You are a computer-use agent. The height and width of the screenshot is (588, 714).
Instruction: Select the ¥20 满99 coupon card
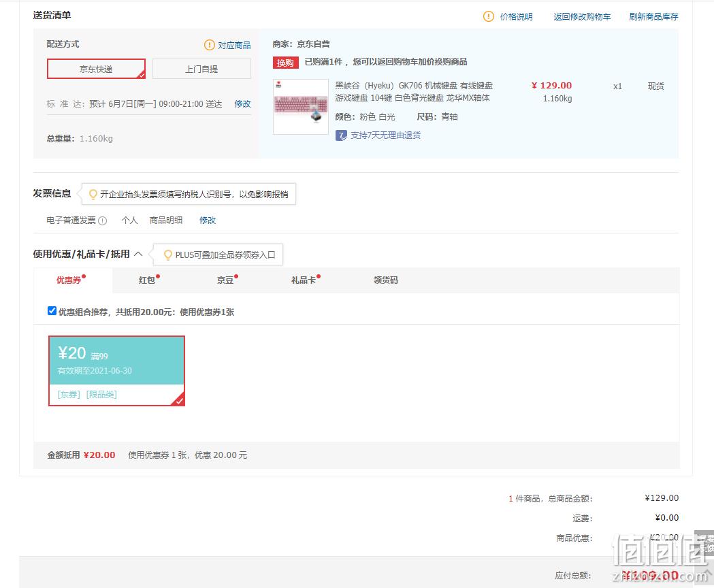pos(116,371)
